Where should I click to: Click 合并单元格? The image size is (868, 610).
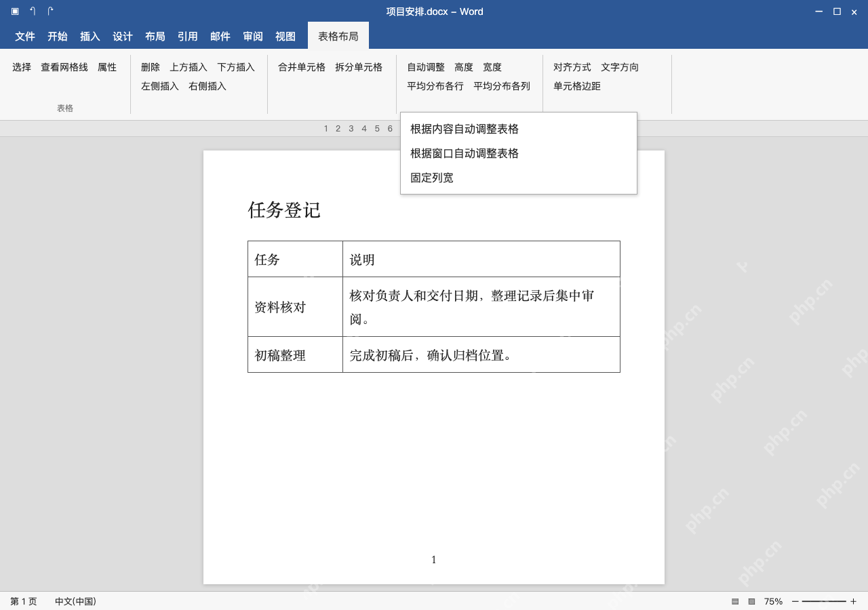point(302,67)
